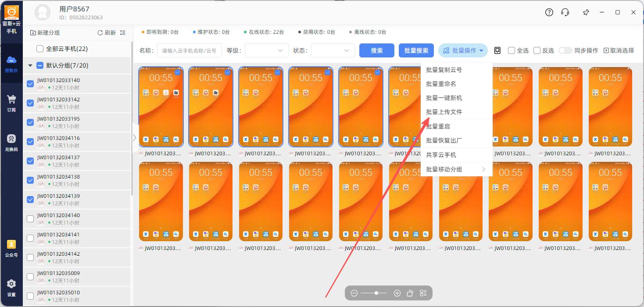Click the 批量搜索 batch search button
This screenshot has width=644, height=307.
click(x=416, y=50)
